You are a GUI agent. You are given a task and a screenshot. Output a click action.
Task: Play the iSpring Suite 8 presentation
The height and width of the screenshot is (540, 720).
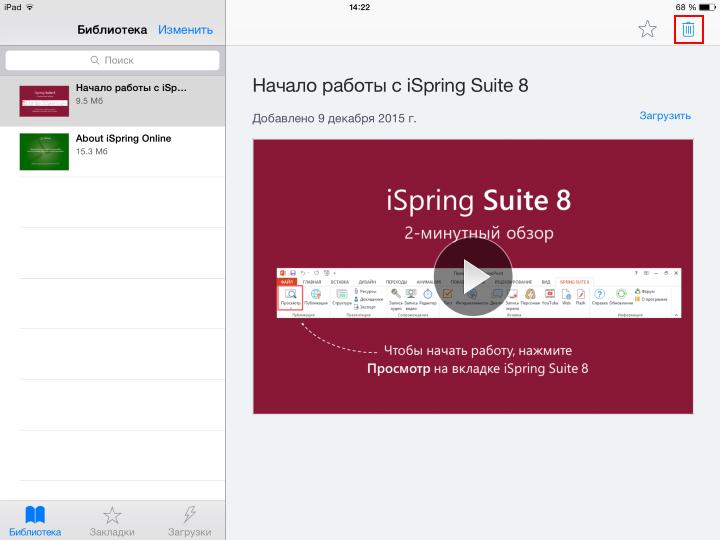473,277
